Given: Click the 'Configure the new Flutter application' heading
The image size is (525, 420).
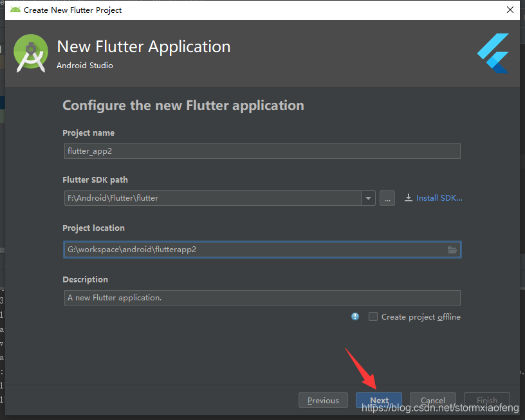Looking at the screenshot, I should pyautogui.click(x=183, y=105).
